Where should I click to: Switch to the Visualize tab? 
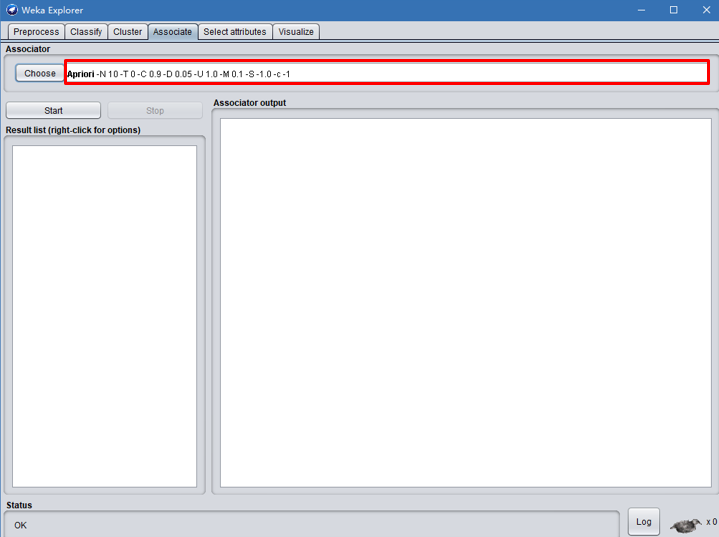pyautogui.click(x=296, y=32)
